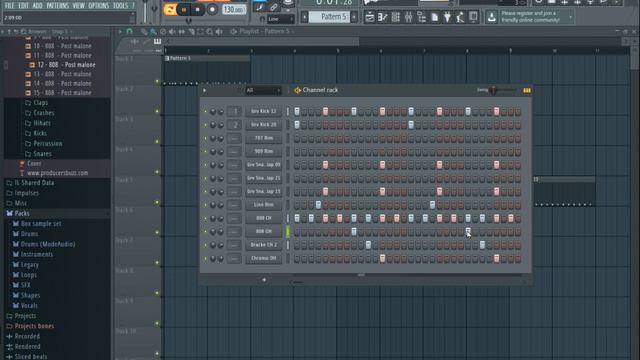This screenshot has height=360, width=640.
Task: Toggle the selector LED of 808 OH channel
Action: point(288,231)
